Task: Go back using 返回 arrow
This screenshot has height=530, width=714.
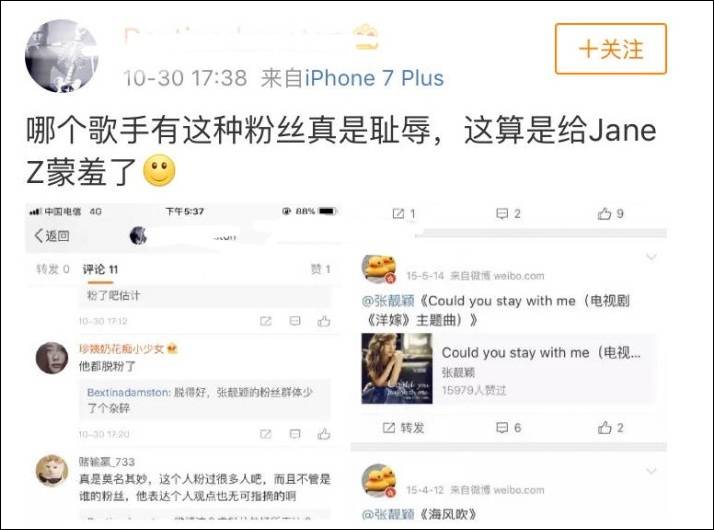Action: click(51, 235)
